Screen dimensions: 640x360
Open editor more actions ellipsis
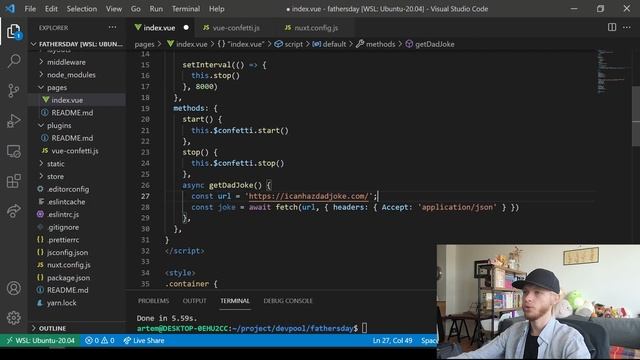[627, 27]
